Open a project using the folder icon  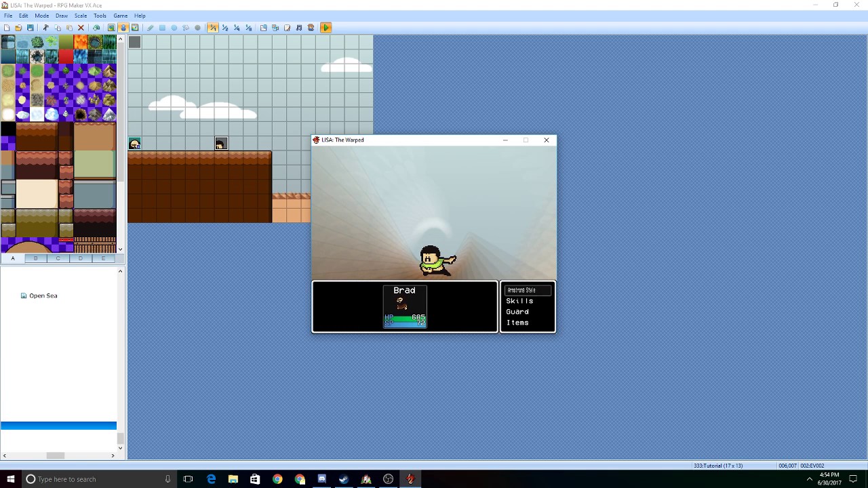18,28
